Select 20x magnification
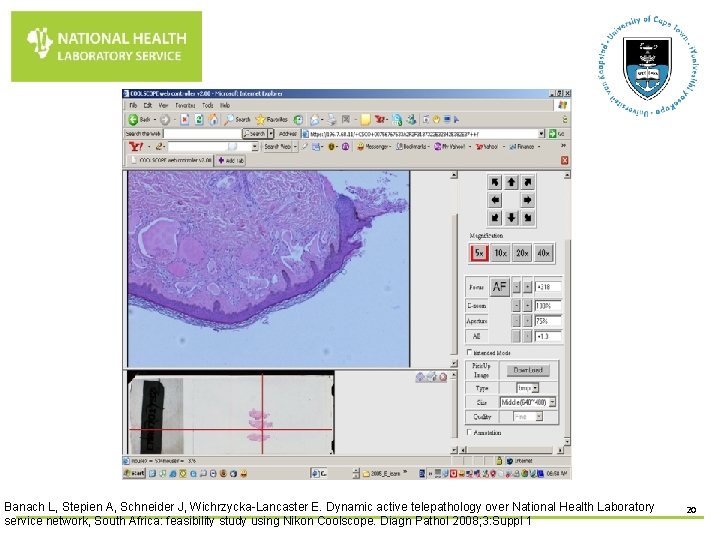Viewport: 720px width, 540px height. pyautogui.click(x=522, y=253)
